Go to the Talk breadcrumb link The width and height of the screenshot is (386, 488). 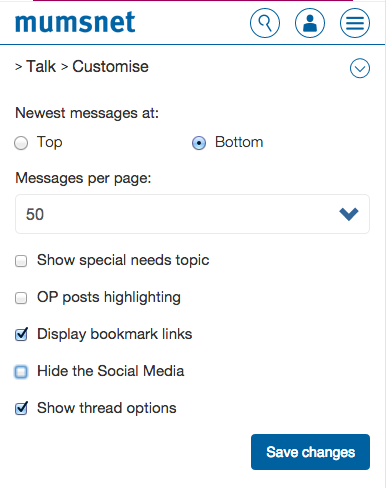(41, 66)
